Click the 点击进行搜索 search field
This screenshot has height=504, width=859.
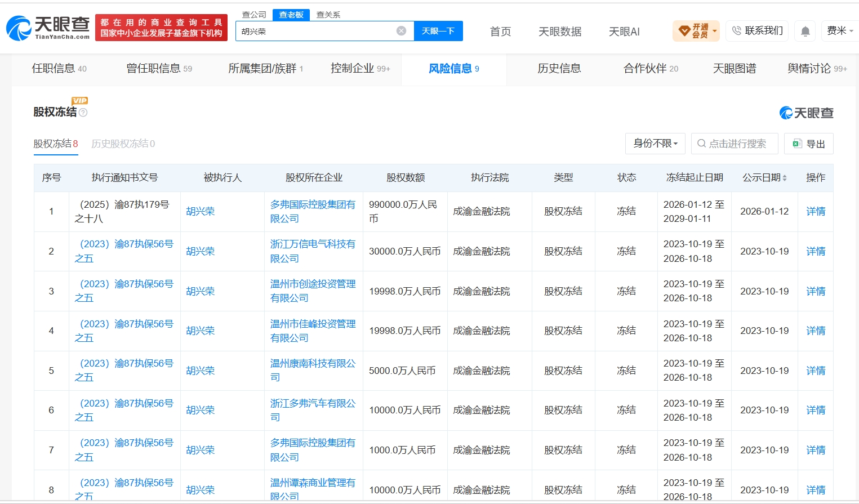pos(735,144)
